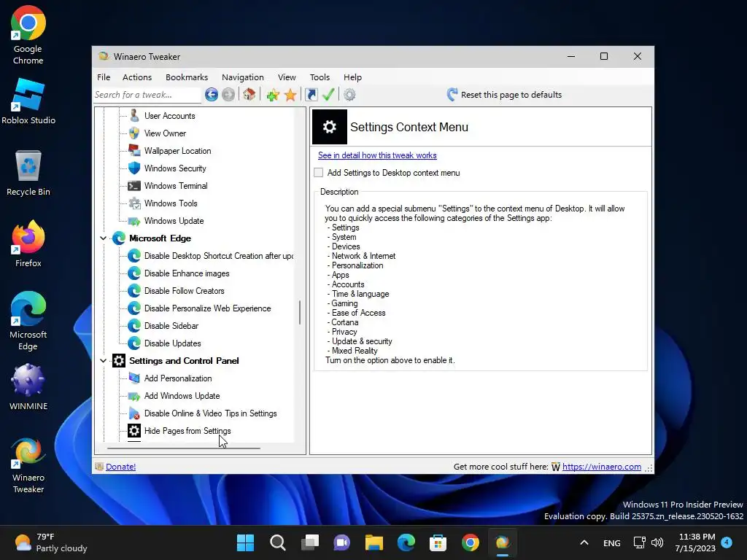
Task: Click the taskbar clock showing 11:38 PM
Action: pos(695,542)
